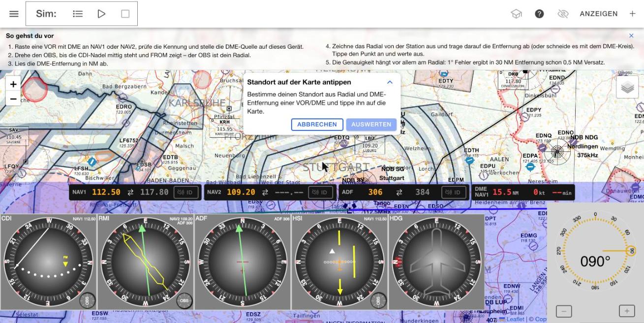
Task: Open the simulation task list
Action: [x=78, y=14]
